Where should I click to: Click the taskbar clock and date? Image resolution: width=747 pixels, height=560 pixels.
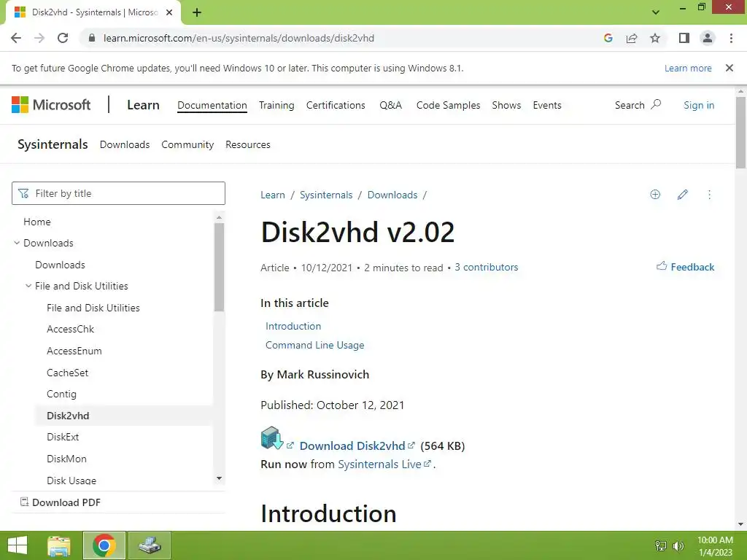click(715, 546)
